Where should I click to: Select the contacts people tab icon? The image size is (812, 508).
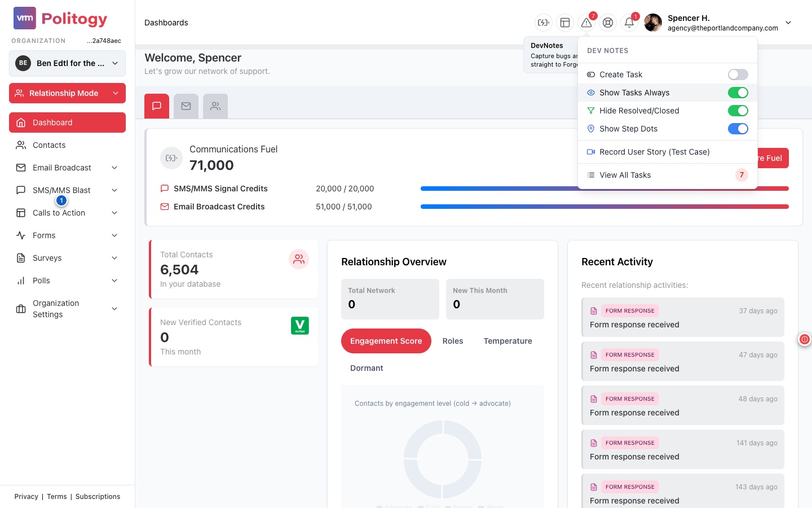215,106
